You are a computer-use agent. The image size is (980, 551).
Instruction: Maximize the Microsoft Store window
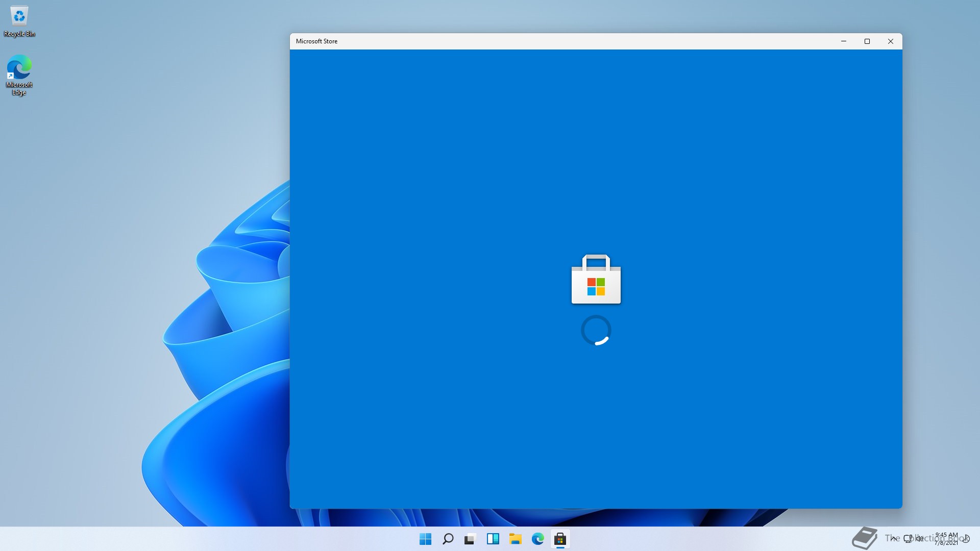[867, 41]
